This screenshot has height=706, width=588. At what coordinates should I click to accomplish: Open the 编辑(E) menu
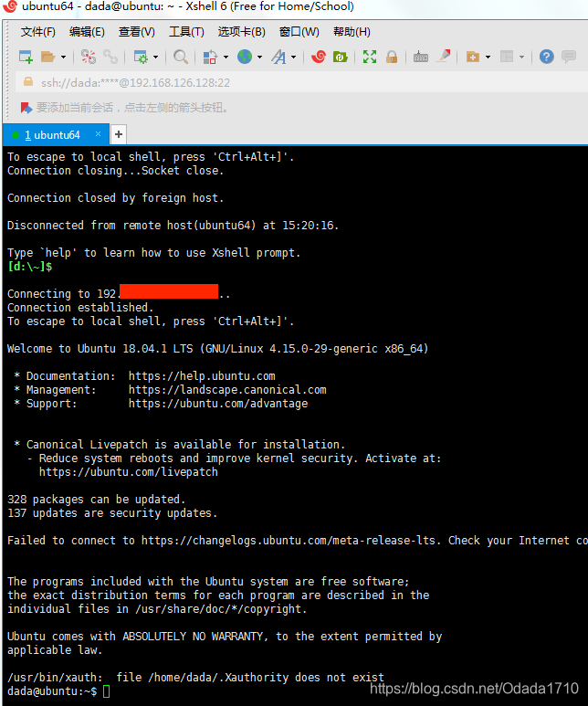pyautogui.click(x=87, y=32)
